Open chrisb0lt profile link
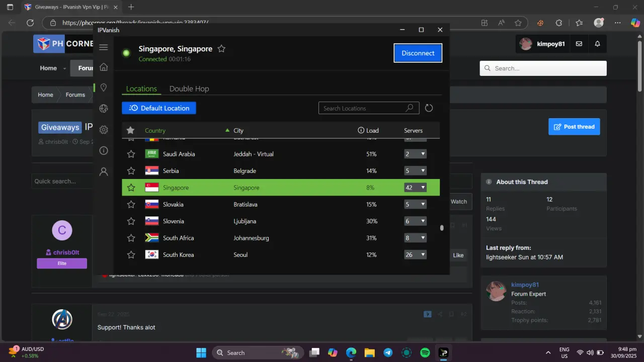This screenshot has height=362, width=644. point(66,252)
